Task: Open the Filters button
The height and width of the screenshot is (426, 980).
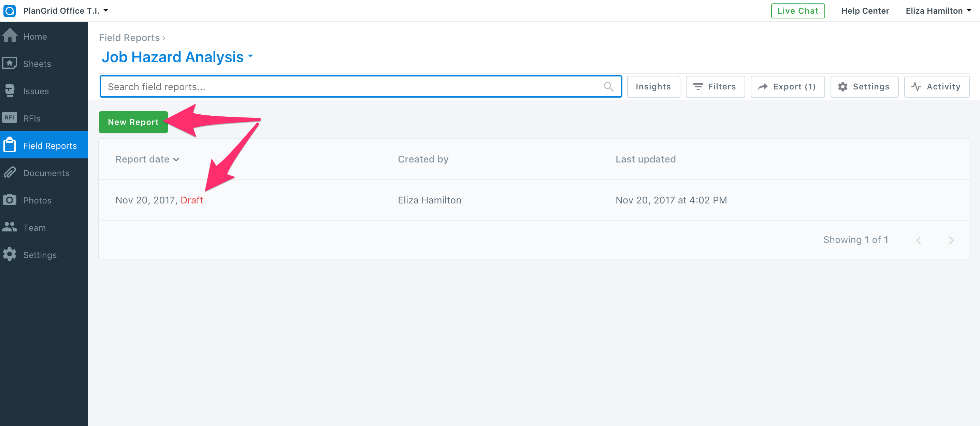Action: pos(715,87)
